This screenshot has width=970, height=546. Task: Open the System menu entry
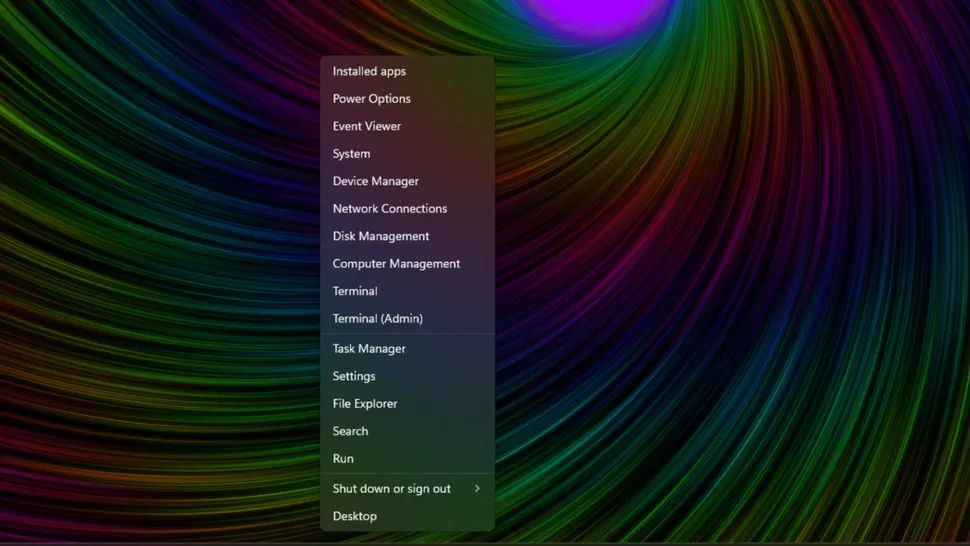[351, 154]
